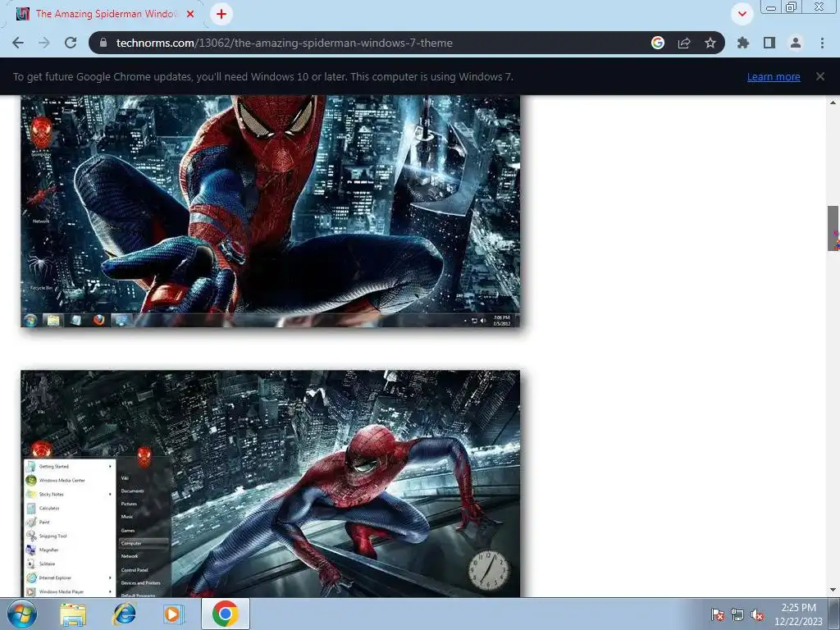Open the Windows Start menu
Image resolution: width=840 pixels, height=630 pixels.
pyautogui.click(x=22, y=614)
